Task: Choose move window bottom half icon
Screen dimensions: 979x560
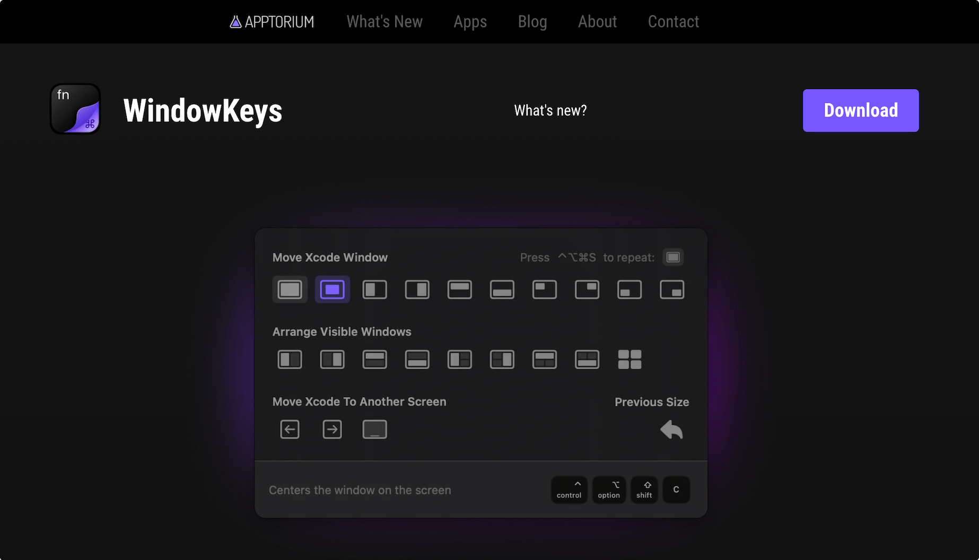Action: (502, 290)
